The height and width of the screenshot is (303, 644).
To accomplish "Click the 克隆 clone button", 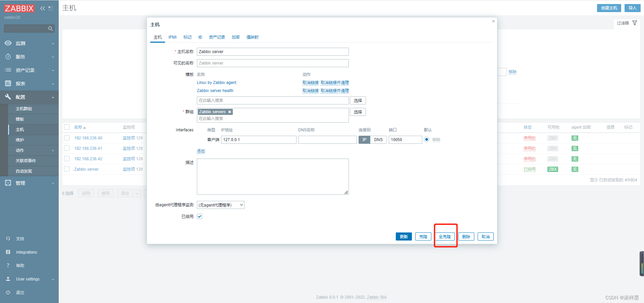I will [423, 236].
